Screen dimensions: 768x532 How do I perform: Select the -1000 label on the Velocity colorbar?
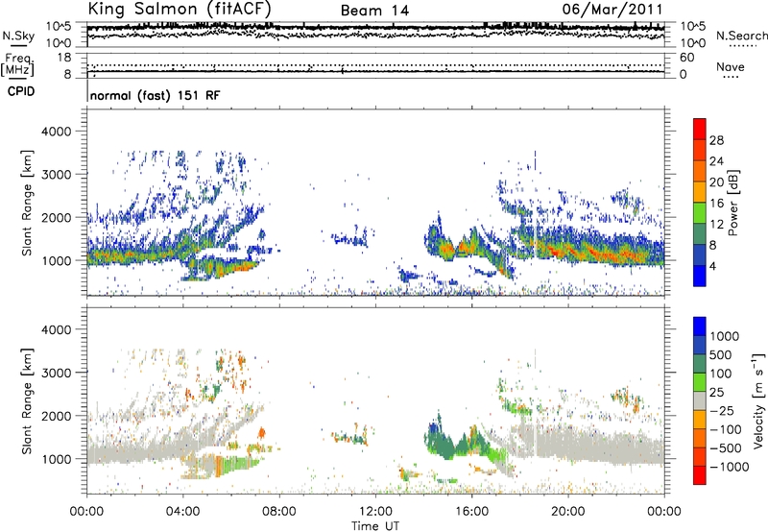tap(729, 467)
